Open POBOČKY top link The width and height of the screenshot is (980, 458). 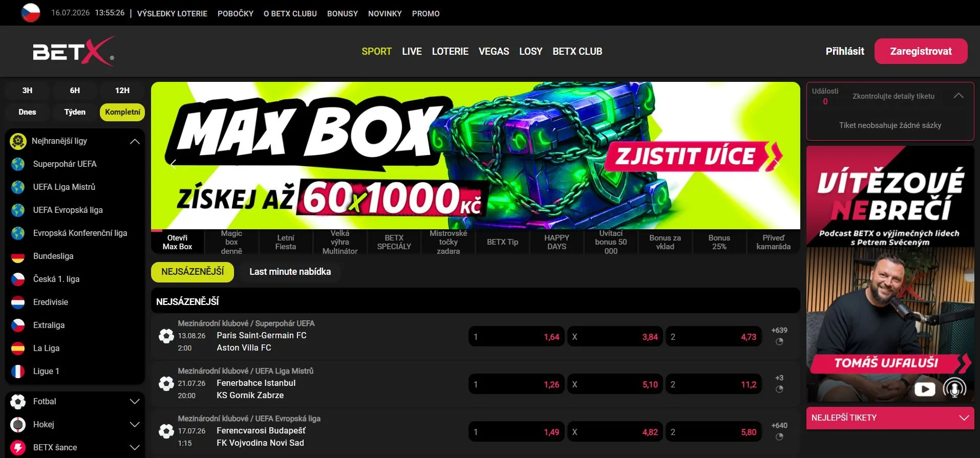pos(236,14)
